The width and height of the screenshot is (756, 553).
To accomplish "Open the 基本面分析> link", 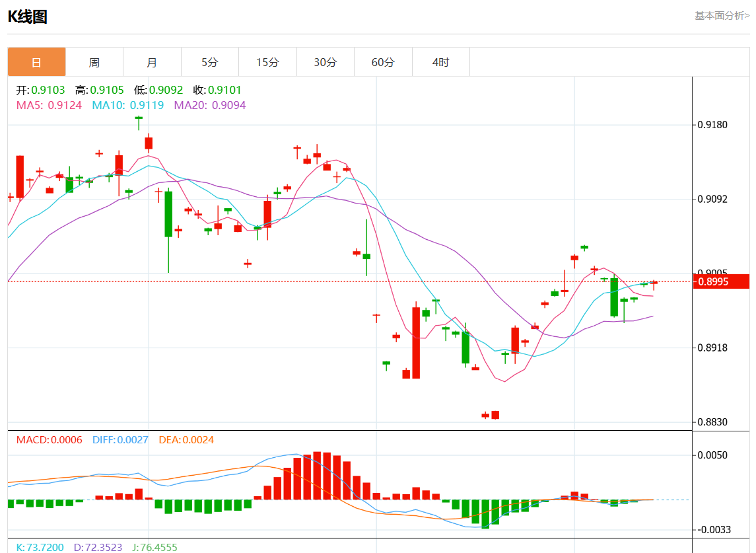I will point(722,16).
